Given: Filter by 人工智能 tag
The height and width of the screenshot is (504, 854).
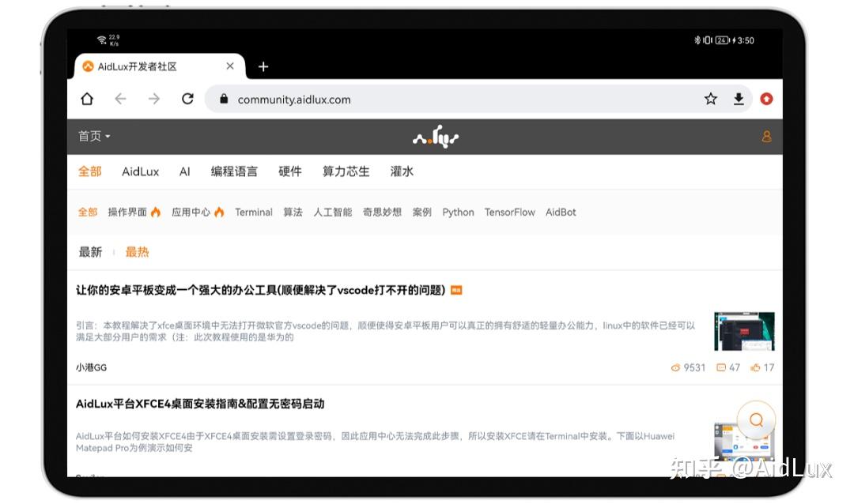Looking at the screenshot, I should pyautogui.click(x=333, y=213).
